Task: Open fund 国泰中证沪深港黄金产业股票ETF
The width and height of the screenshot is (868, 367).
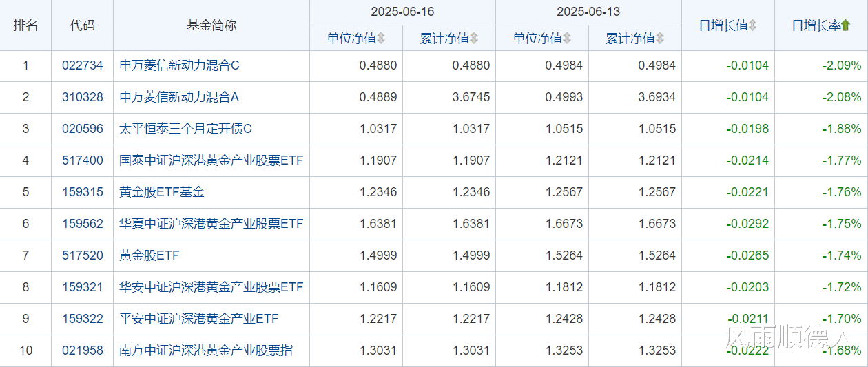Action: point(211,161)
